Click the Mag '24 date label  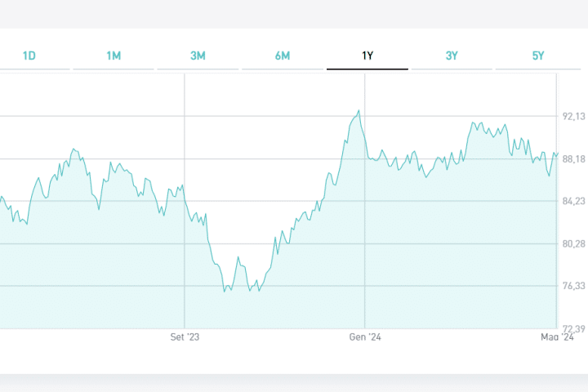(557, 336)
